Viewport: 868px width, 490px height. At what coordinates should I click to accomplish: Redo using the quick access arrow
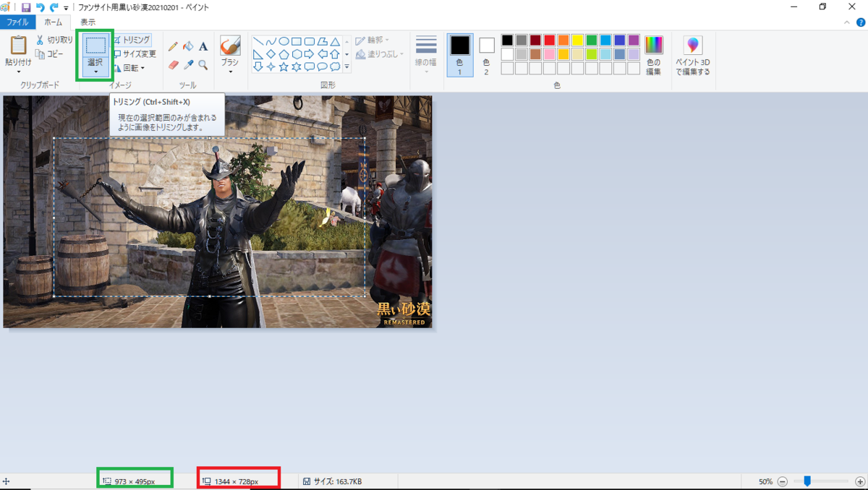[x=54, y=7]
